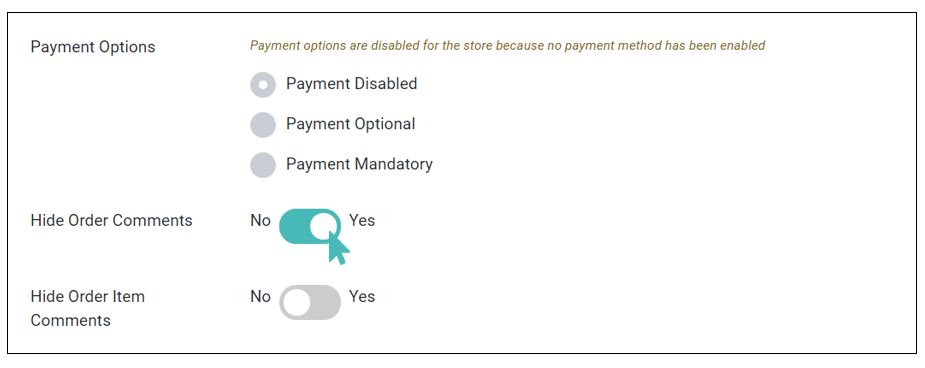Pick the Payment Mandatory radio circle
This screenshot has width=925, height=368.
coord(263,165)
